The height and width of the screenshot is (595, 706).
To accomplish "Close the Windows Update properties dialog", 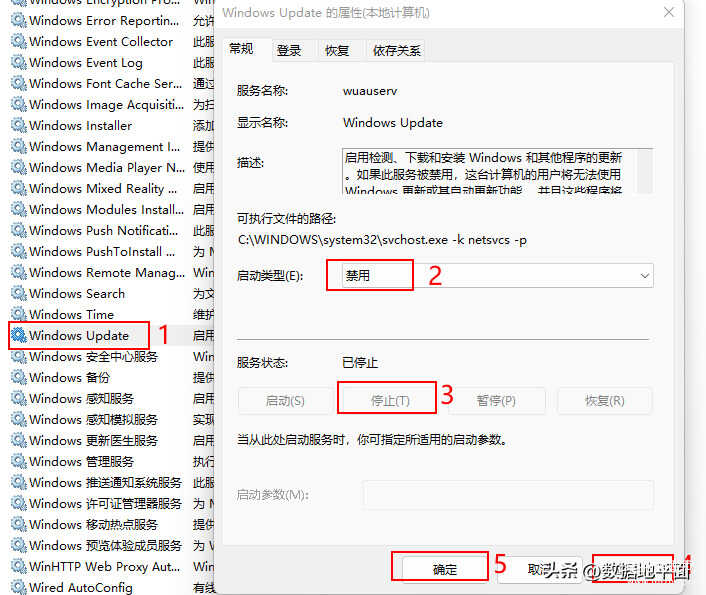I will click(668, 13).
